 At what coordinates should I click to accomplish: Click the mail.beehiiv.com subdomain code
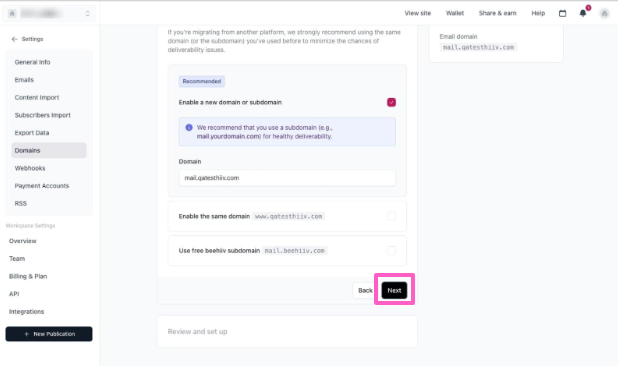point(294,251)
